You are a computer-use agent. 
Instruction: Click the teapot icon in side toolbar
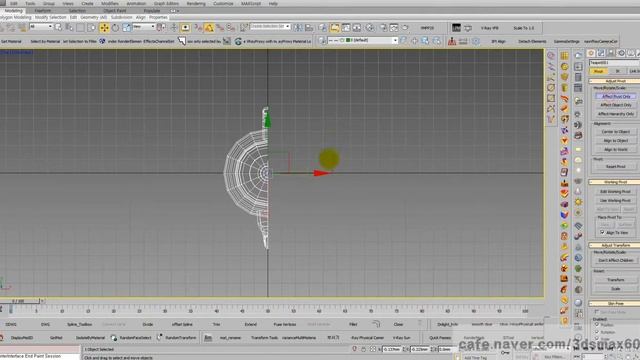(x=564, y=77)
